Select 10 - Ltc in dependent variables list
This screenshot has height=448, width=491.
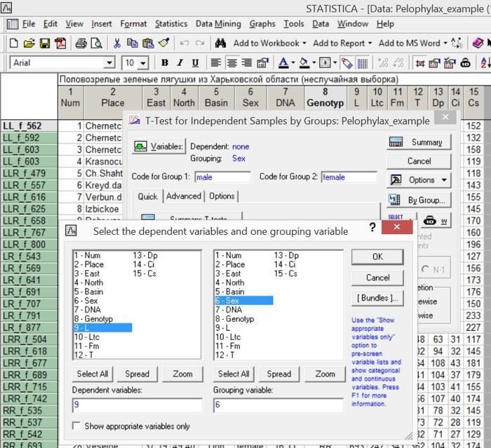pyautogui.click(x=87, y=337)
